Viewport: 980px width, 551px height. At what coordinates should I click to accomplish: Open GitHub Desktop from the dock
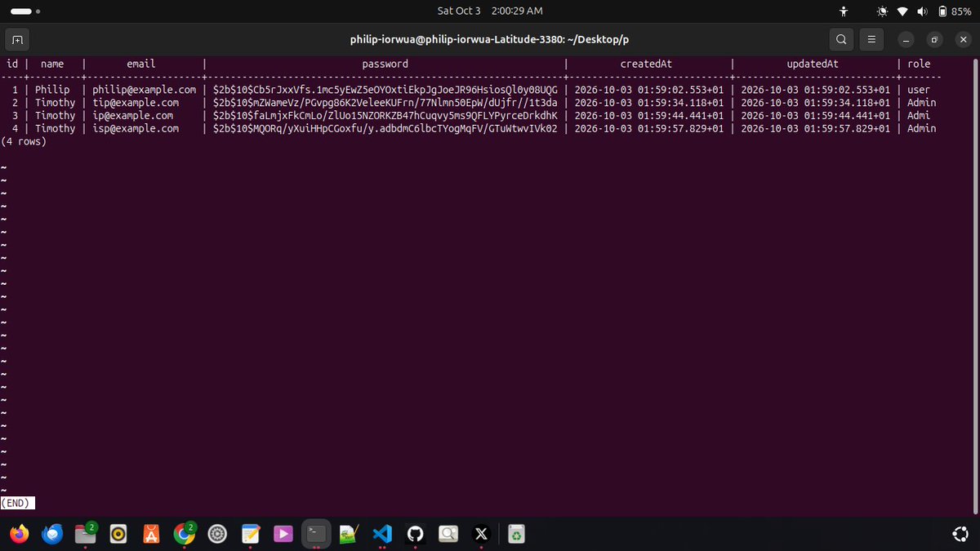415,534
